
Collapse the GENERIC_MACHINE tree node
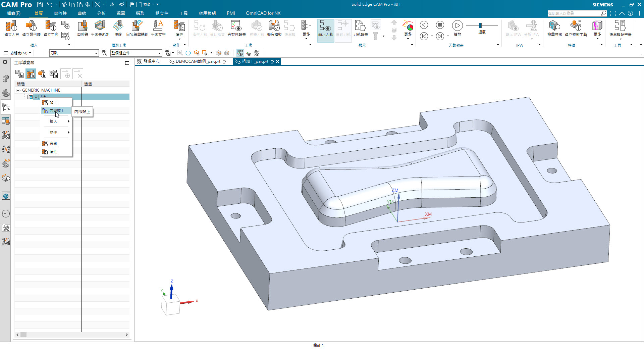pyautogui.click(x=18, y=90)
